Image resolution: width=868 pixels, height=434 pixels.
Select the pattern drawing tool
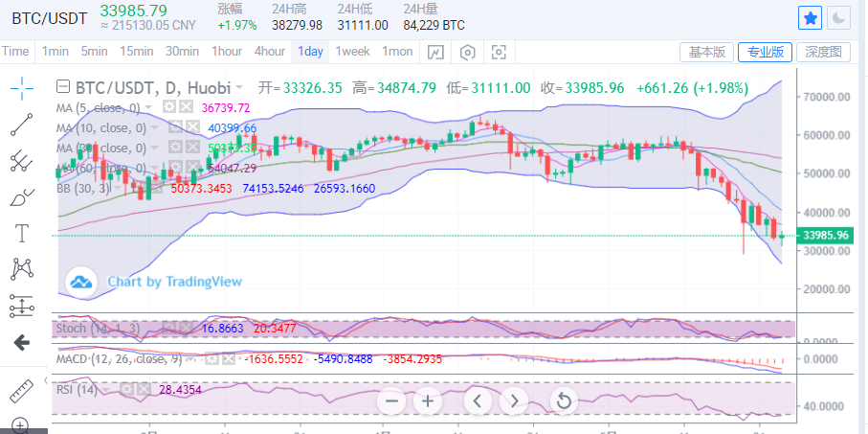[x=22, y=269]
